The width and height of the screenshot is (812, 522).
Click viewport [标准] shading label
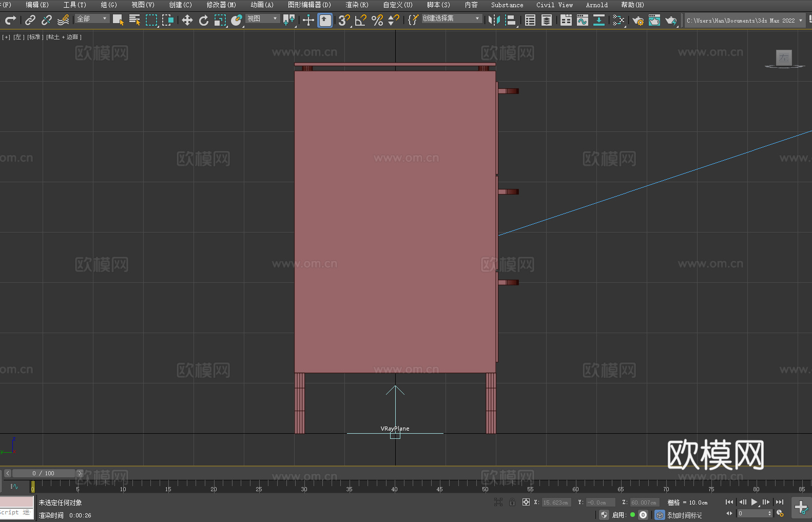[x=35, y=37]
